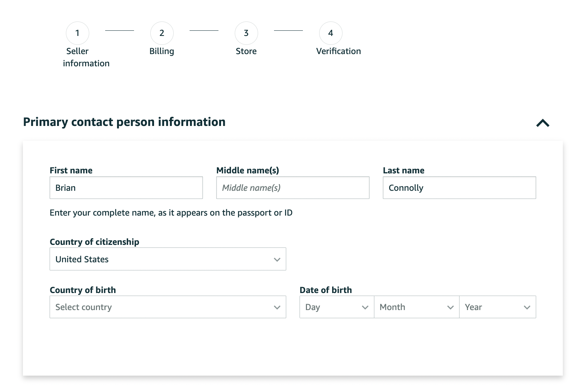Click the 'Billing' step label
This screenshot has height=386, width=588.
click(162, 51)
